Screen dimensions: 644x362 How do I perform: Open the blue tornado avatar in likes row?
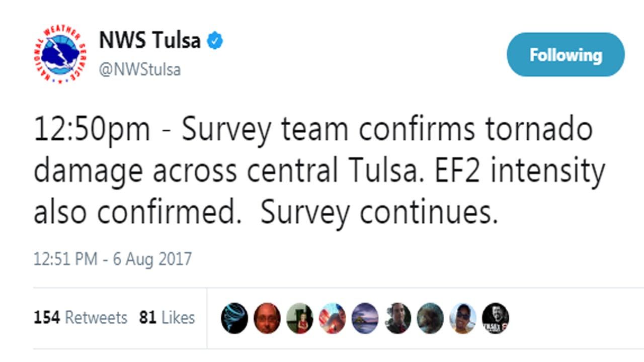click(x=234, y=318)
